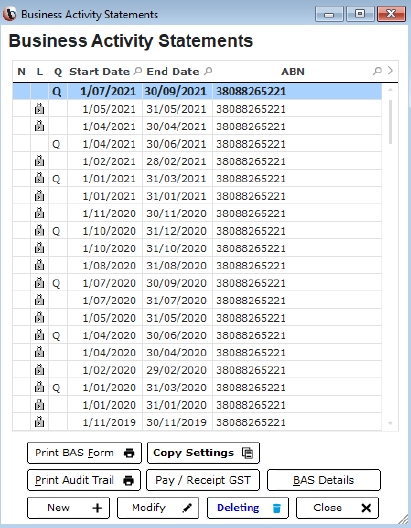
Task: Click lock icon on 31/03/2021 quarterly row
Action: pyautogui.click(x=39, y=178)
